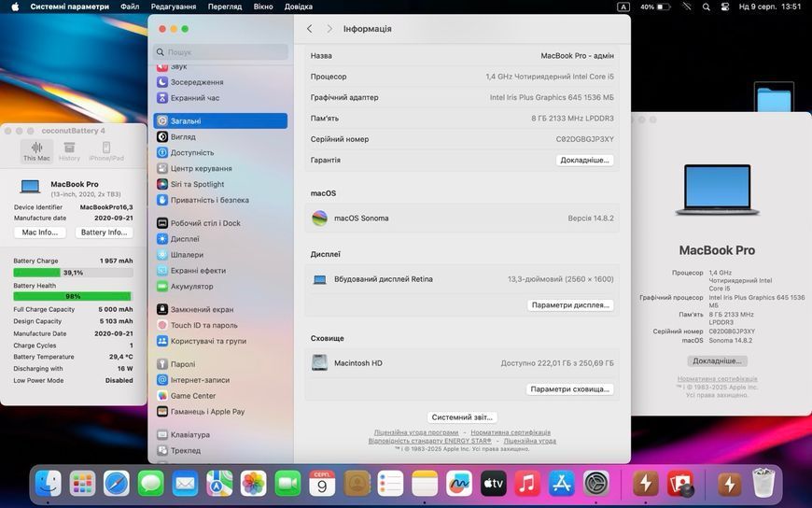This screenshot has width=812, height=508.
Task: Open the Довідка menu
Action: (x=299, y=7)
